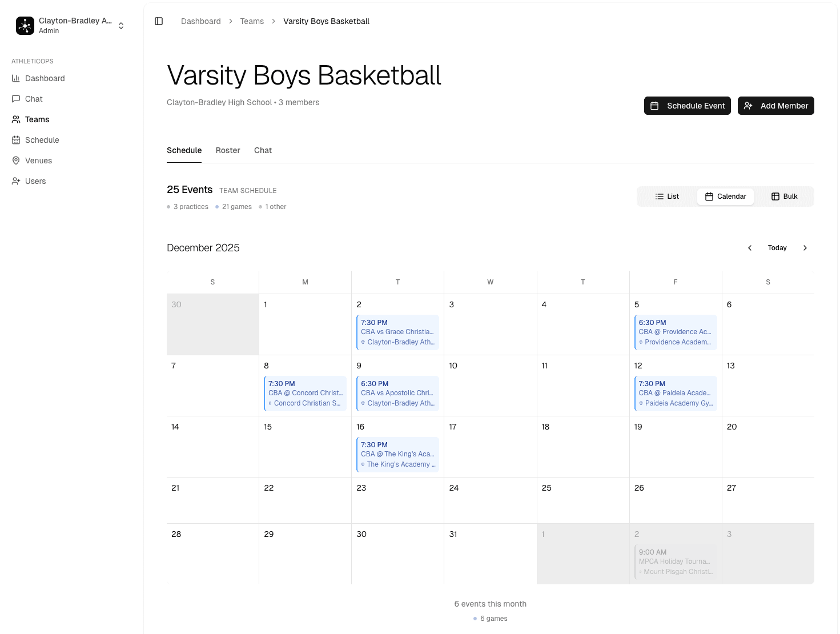The width and height of the screenshot is (840, 634).
Task: Open Teams breadcrumb link
Action: (x=252, y=21)
